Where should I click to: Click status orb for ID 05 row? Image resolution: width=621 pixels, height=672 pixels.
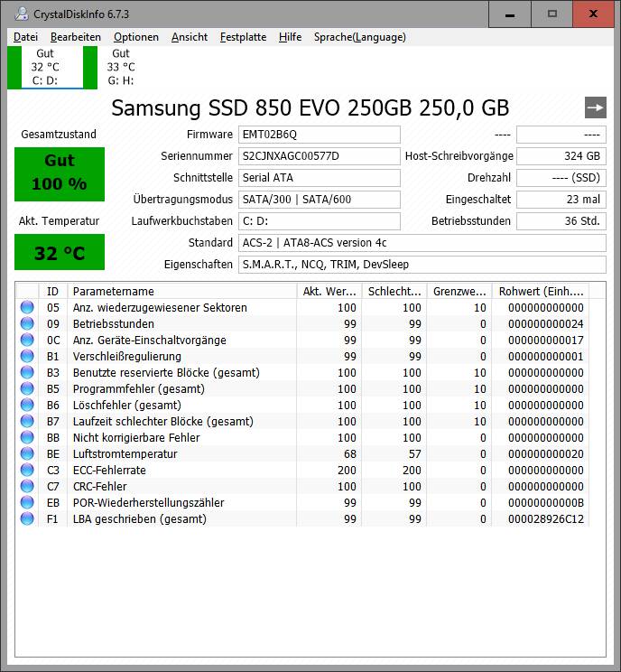coord(27,307)
